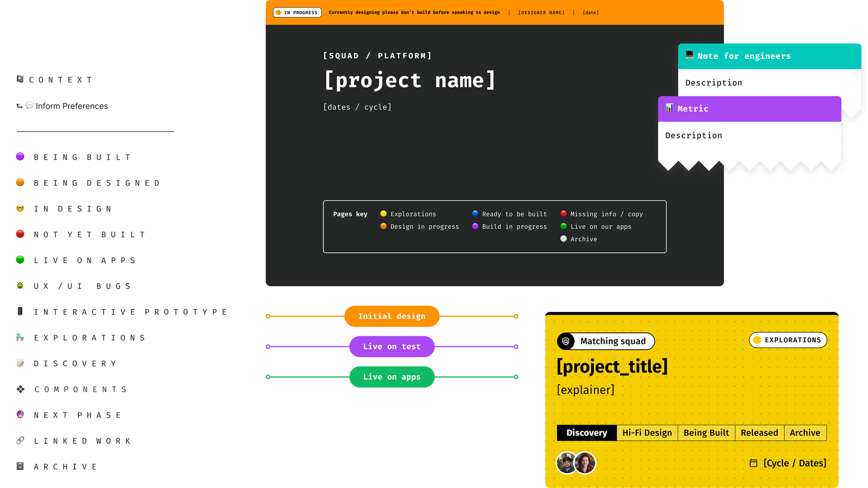Click the blue Ready to be built dot
The image size is (868, 488).
(x=475, y=213)
